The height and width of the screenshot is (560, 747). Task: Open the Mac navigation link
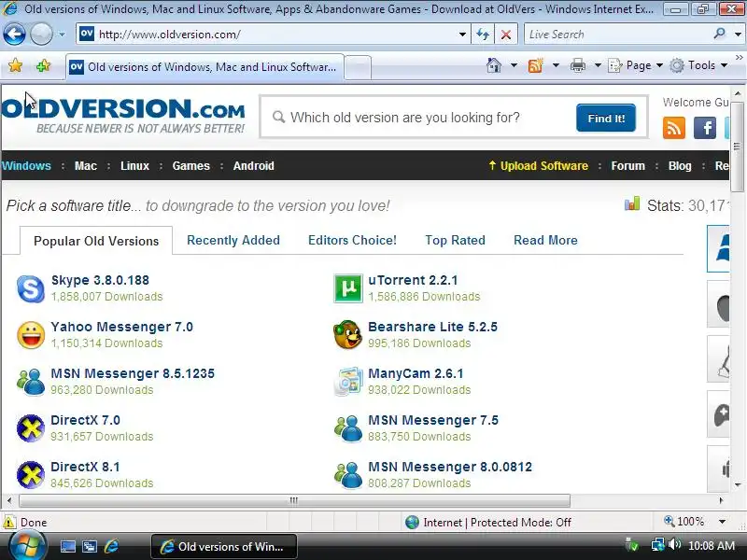point(86,166)
